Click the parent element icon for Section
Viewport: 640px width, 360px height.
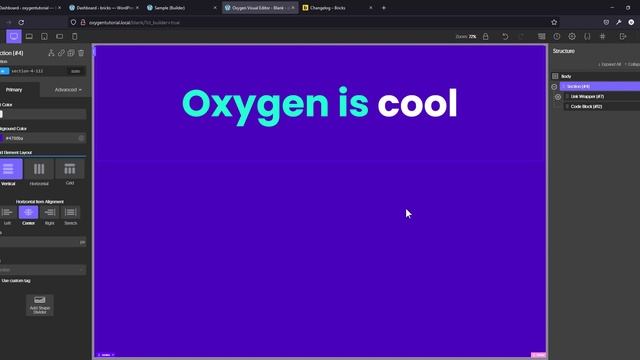point(51,53)
